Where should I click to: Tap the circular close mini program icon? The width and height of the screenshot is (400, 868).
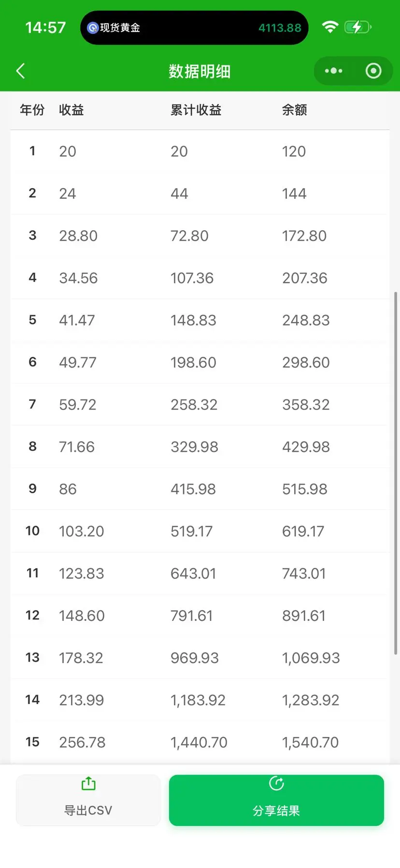click(x=373, y=71)
